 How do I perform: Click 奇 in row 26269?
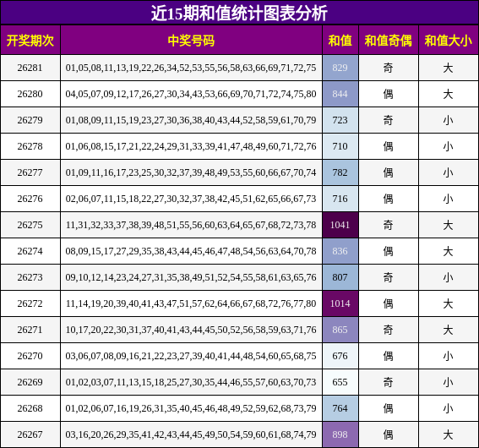click(389, 383)
